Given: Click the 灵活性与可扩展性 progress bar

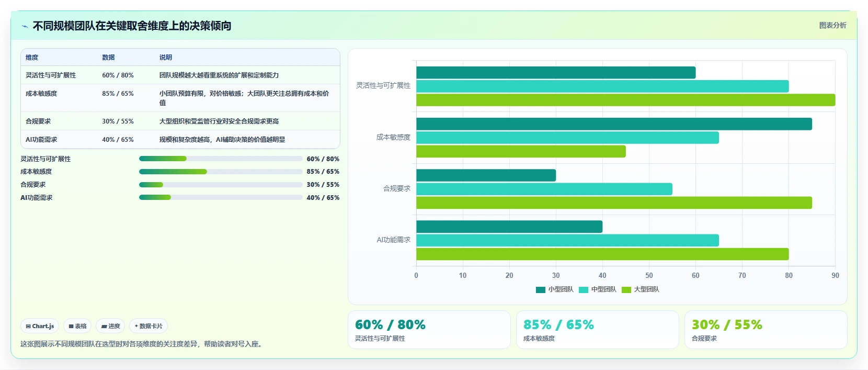Looking at the screenshot, I should coord(221,159).
